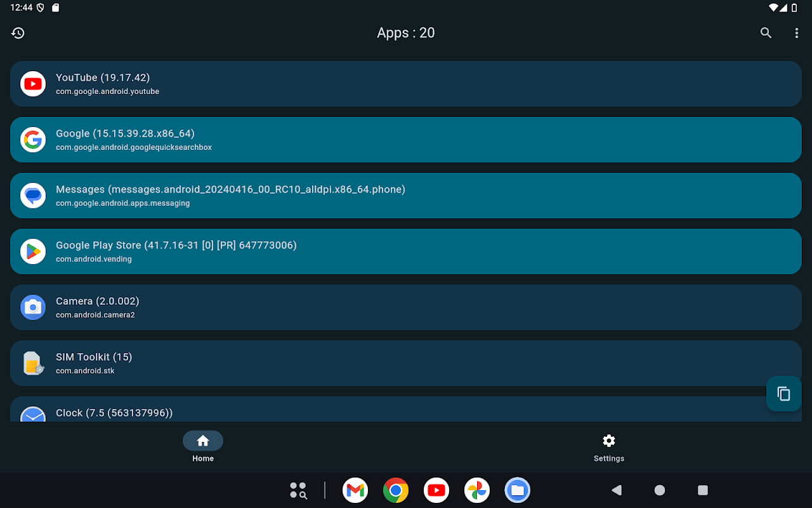Launch Chrome from the taskbar
Viewport: 812px width, 508px height.
tap(396, 490)
